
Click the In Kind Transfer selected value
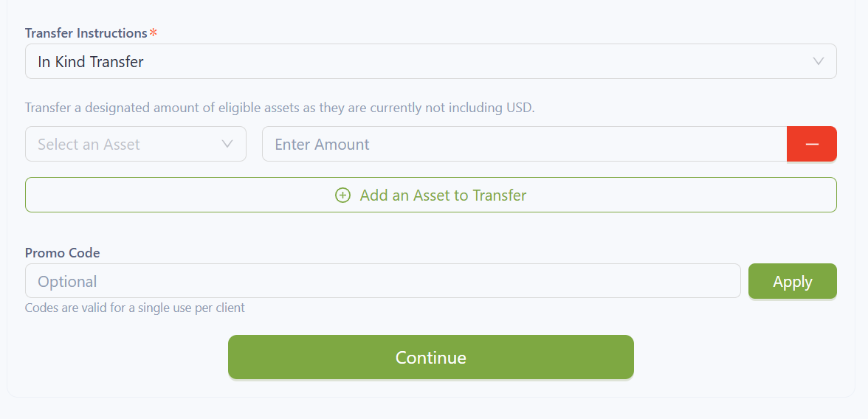(x=91, y=62)
